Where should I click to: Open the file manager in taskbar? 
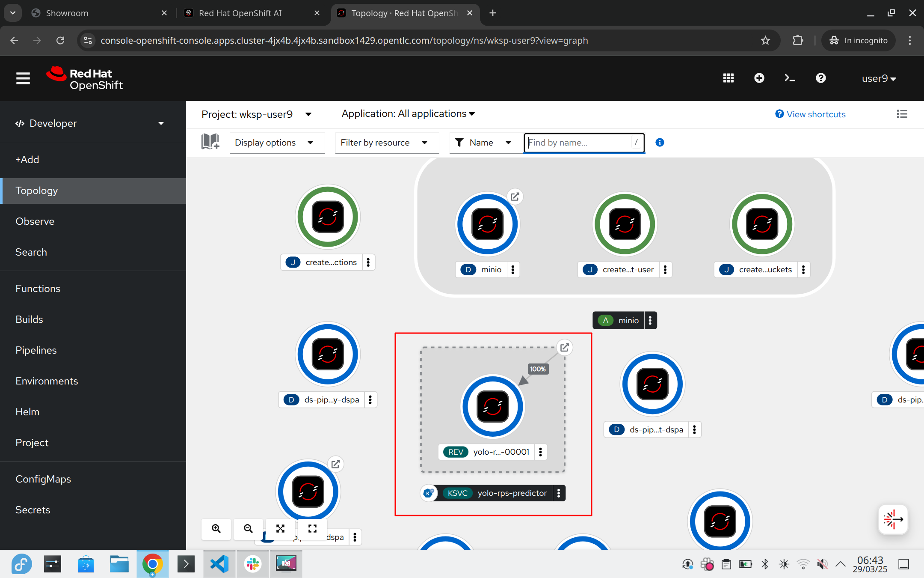pyautogui.click(x=119, y=564)
